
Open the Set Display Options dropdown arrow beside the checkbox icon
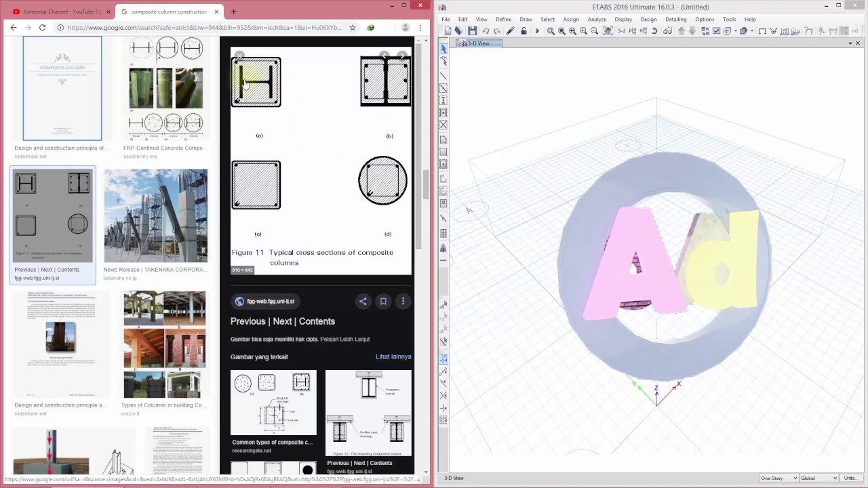pyautogui.click(x=736, y=31)
